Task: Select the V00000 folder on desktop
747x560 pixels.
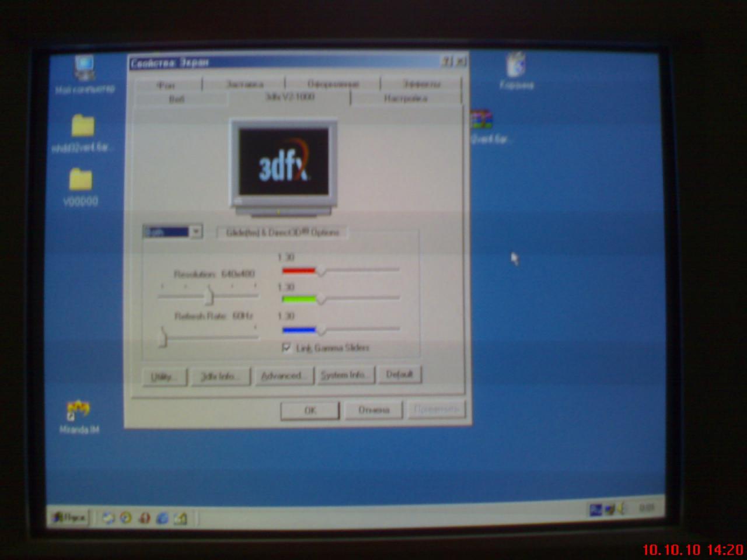Action: point(81,187)
